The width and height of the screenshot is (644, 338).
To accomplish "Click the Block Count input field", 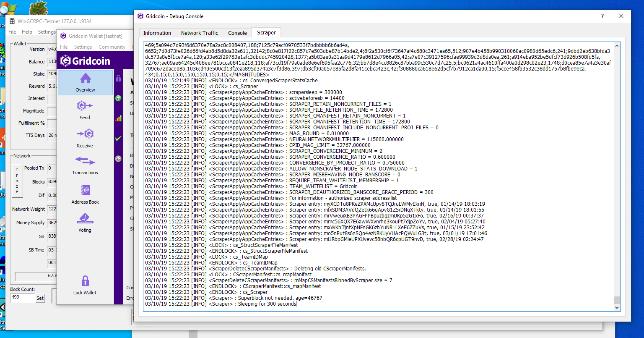I will click(x=23, y=298).
